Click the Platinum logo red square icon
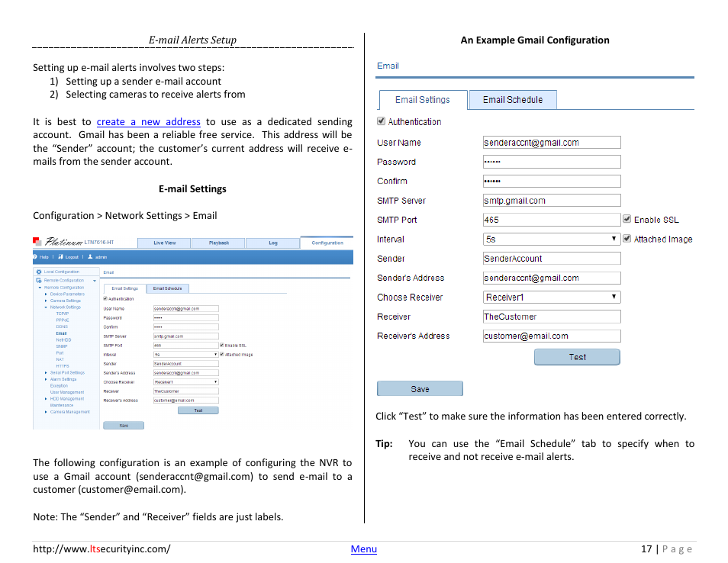Screen dimensions: 728x563 click(x=37, y=241)
